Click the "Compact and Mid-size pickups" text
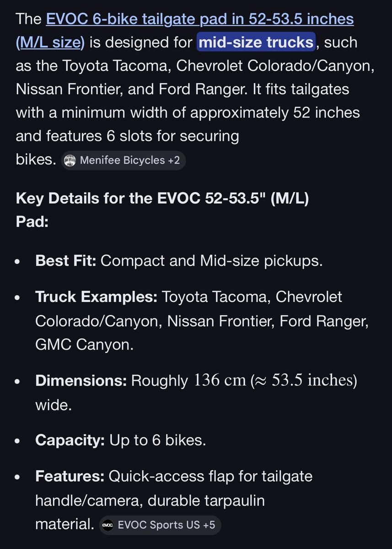 211,261
